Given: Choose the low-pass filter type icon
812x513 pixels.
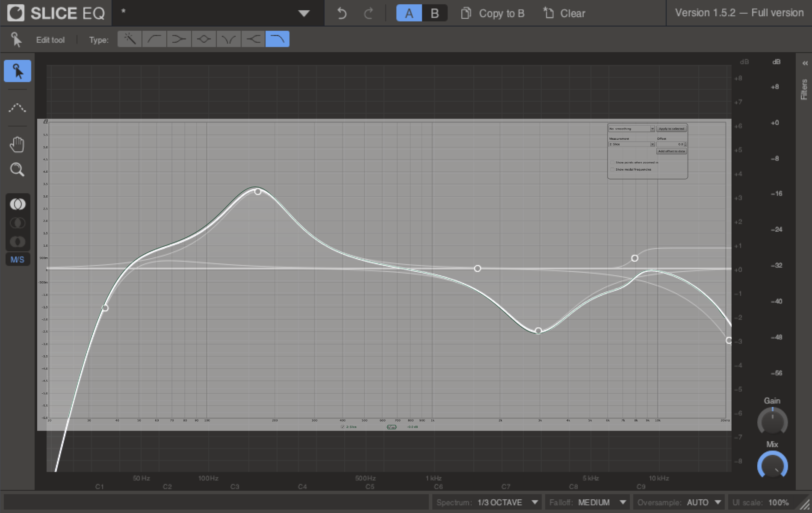Looking at the screenshot, I should click(278, 39).
